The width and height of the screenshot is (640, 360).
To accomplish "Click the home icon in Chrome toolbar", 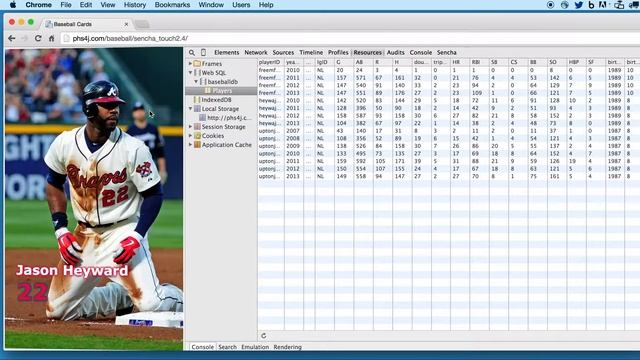I will [51, 38].
